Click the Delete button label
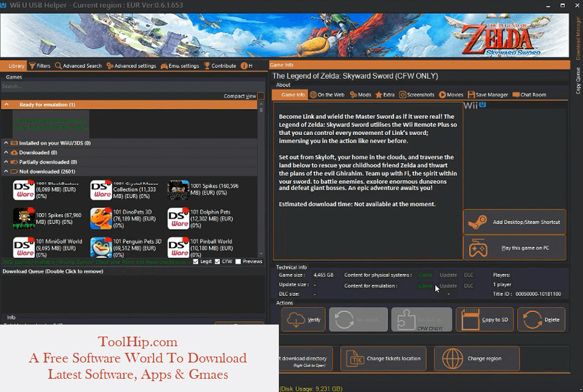 coord(552,320)
